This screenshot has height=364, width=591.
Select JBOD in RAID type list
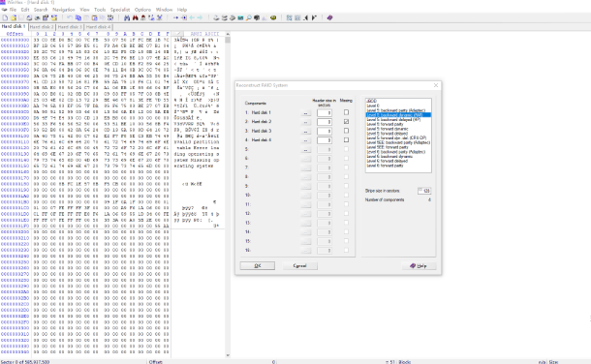tap(372, 101)
